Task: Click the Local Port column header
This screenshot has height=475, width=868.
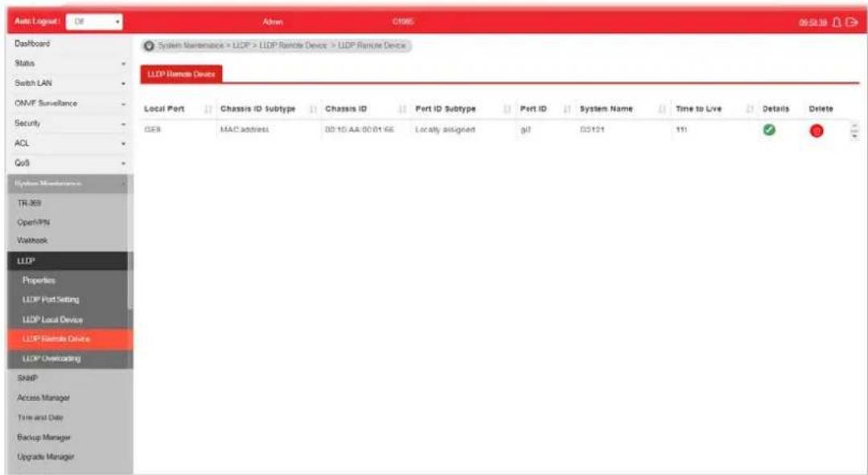Action: click(164, 109)
